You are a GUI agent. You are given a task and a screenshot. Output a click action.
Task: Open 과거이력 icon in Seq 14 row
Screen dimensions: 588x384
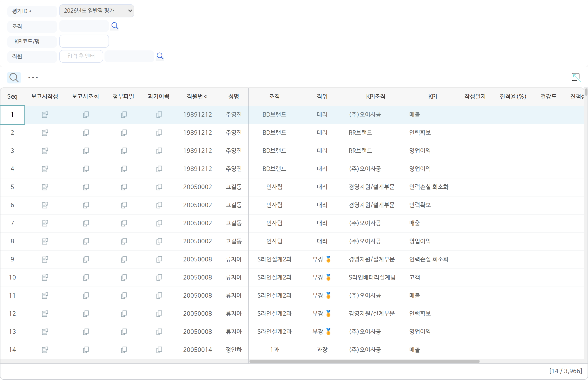coord(159,350)
